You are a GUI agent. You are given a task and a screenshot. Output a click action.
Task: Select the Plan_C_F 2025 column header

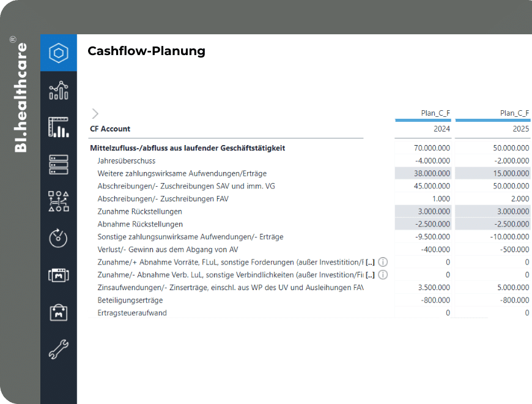click(x=492, y=121)
